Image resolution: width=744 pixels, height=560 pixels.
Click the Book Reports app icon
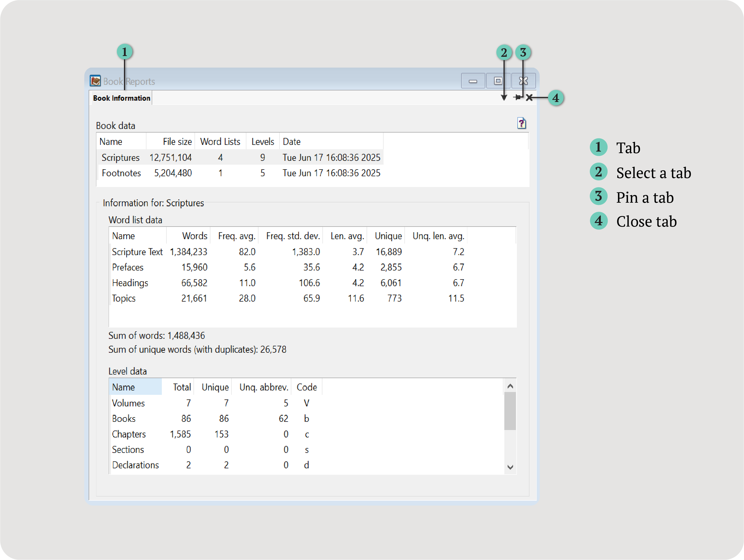(95, 81)
